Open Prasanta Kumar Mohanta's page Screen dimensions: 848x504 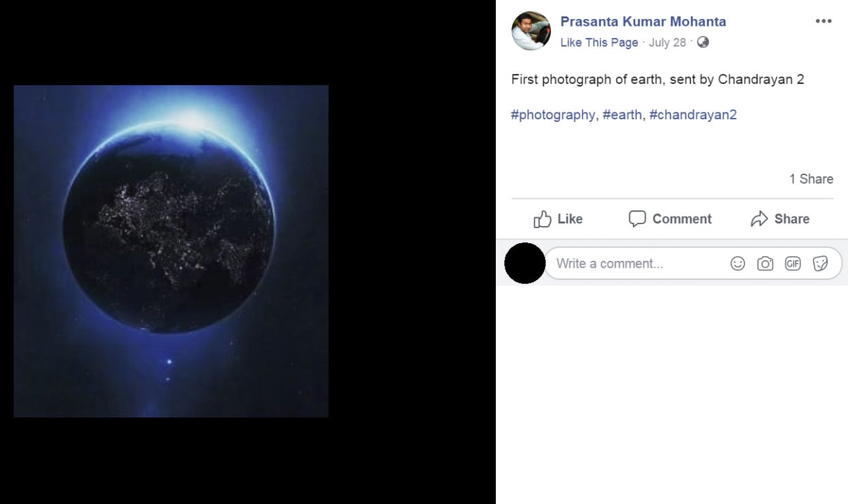pos(643,22)
